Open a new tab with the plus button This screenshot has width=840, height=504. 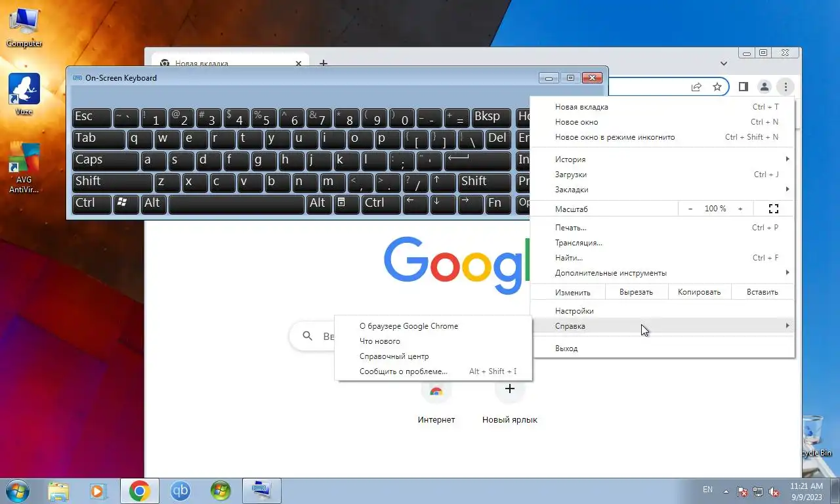pos(323,64)
